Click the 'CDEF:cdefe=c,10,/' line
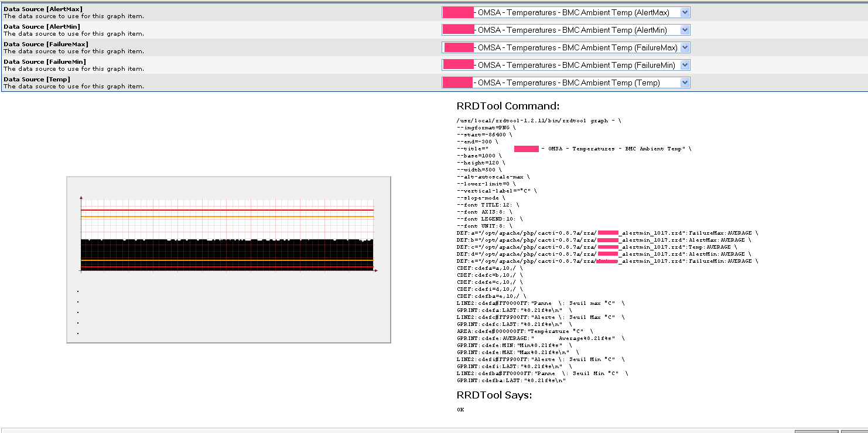The height and width of the screenshot is (433, 868). [490, 282]
